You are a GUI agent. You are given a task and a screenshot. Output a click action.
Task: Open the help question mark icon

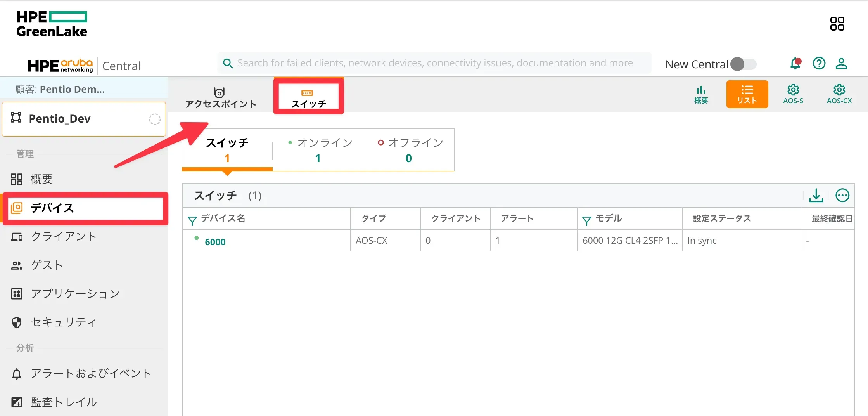[x=819, y=63]
